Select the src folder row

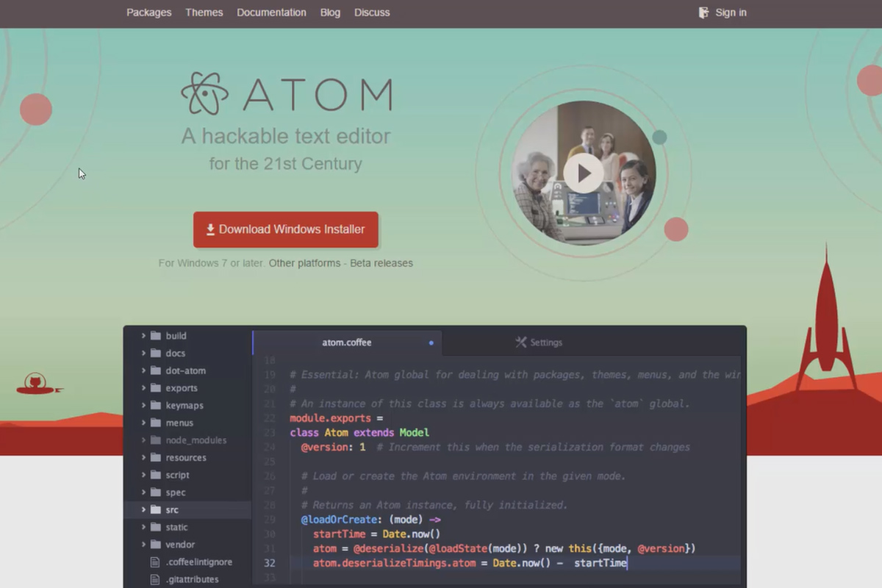[x=187, y=509]
